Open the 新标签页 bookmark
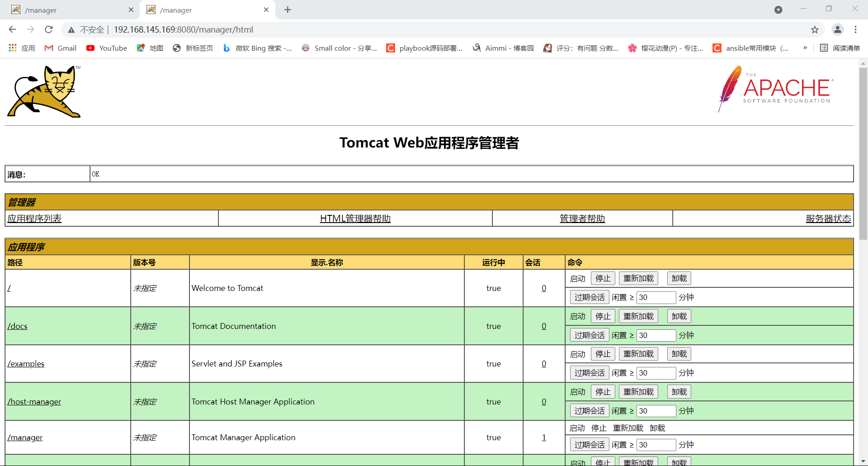The height and width of the screenshot is (466, 868). [193, 48]
